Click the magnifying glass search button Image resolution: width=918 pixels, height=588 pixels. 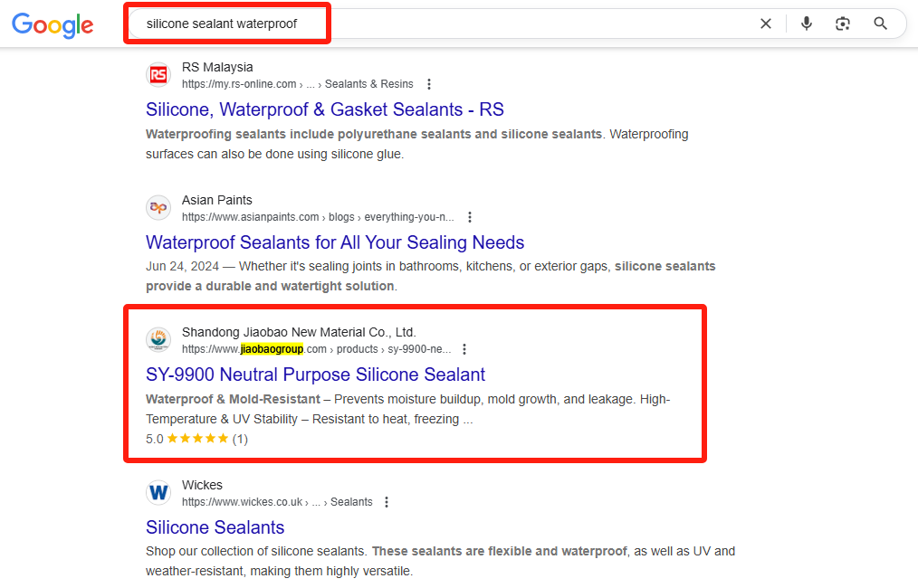point(880,24)
